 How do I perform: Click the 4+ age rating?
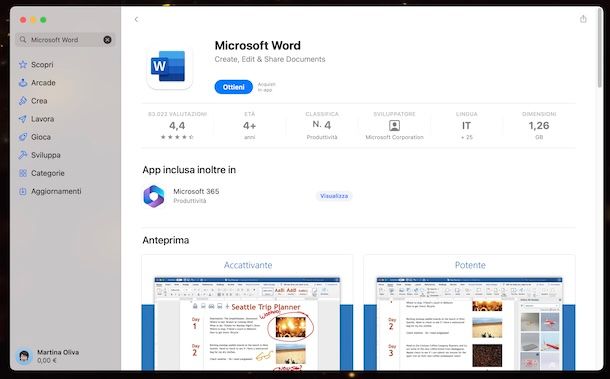coord(249,126)
